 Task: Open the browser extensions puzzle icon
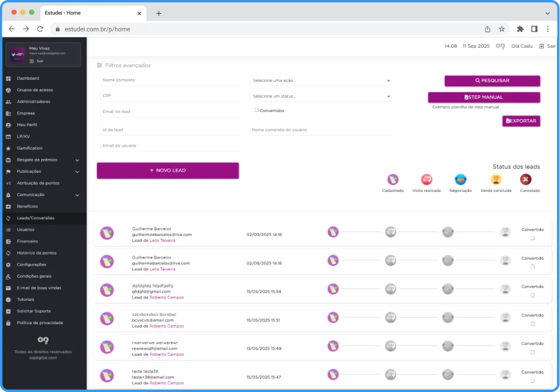tap(520, 29)
